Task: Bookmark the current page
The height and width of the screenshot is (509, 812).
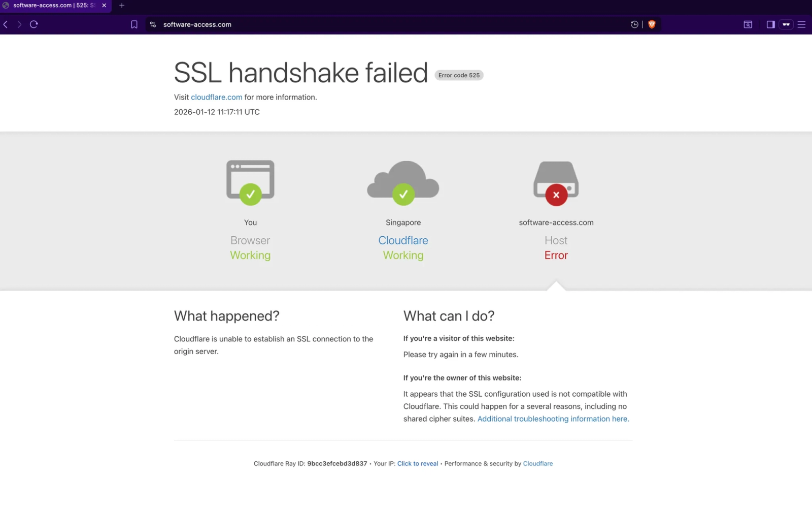Action: pyautogui.click(x=134, y=24)
